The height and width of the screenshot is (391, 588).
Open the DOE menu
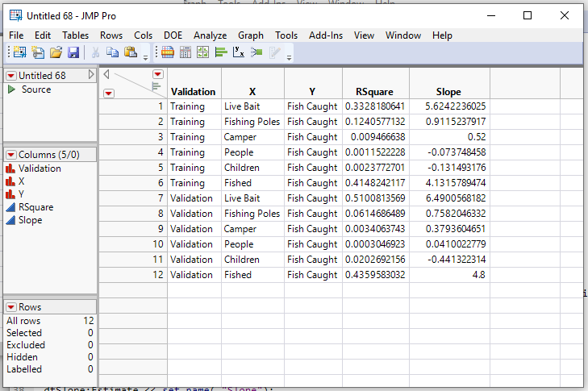coord(173,35)
